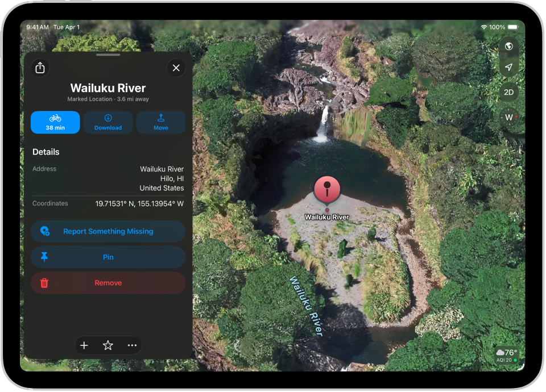Screen dimensions: 546x392
Task: Tap the battery indicator showing 100%
Action: [512, 27]
